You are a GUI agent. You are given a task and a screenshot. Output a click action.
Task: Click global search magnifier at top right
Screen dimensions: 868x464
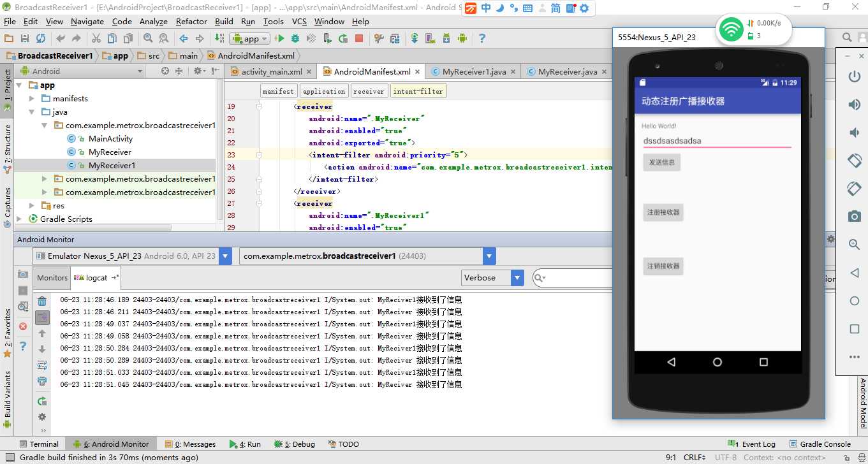847,38
